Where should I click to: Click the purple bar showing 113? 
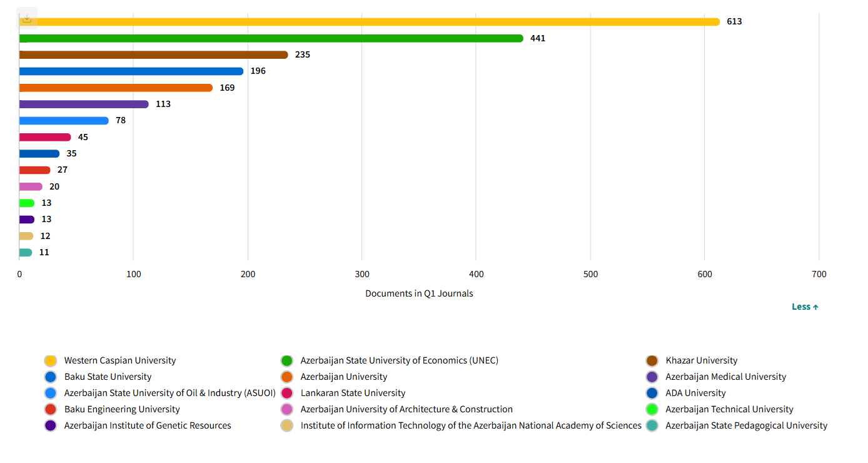(x=84, y=104)
